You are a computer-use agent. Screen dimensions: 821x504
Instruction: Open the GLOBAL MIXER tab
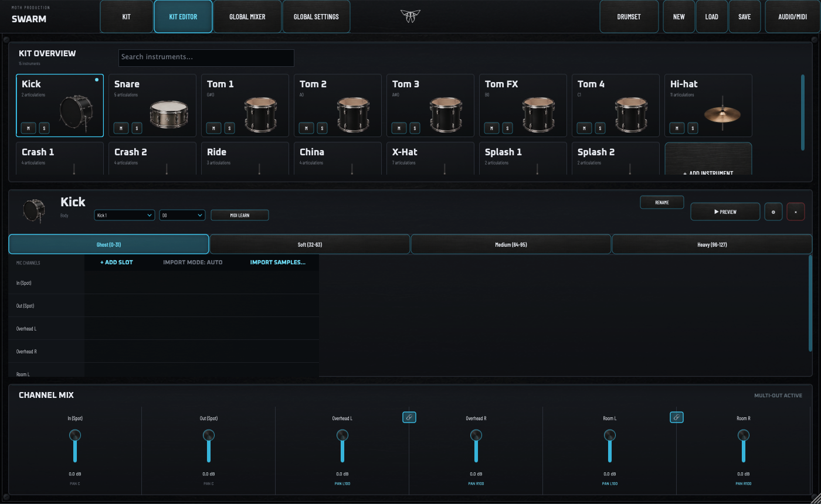[247, 16]
